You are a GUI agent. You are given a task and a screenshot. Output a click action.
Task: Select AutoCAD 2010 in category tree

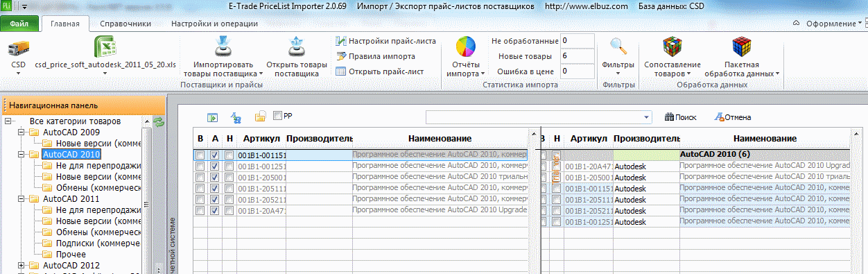click(x=71, y=154)
